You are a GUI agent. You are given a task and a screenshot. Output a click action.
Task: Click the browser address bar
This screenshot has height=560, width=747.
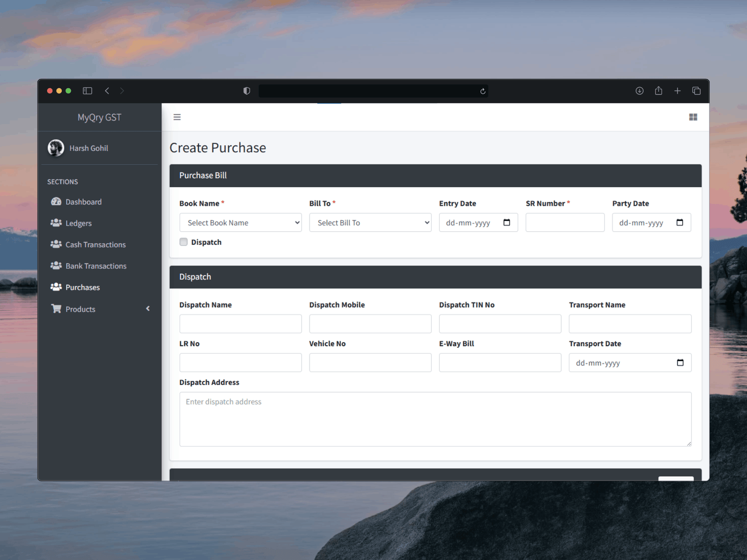pyautogui.click(x=373, y=91)
